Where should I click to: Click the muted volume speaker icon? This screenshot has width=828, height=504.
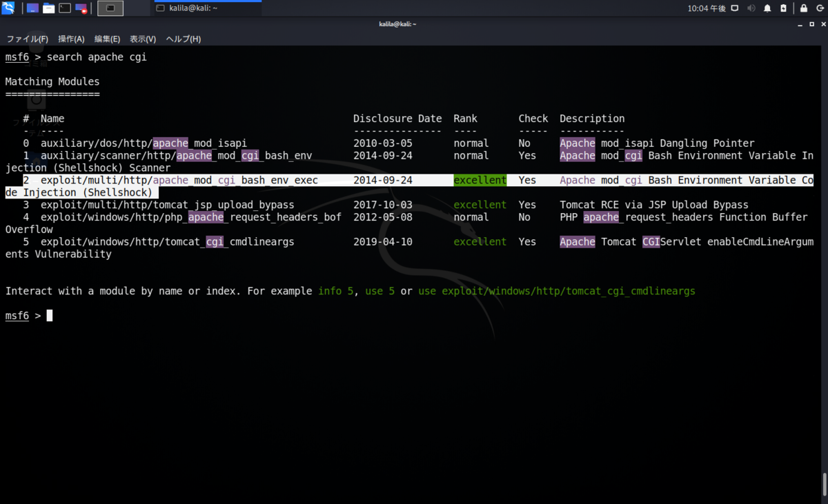pyautogui.click(x=751, y=8)
